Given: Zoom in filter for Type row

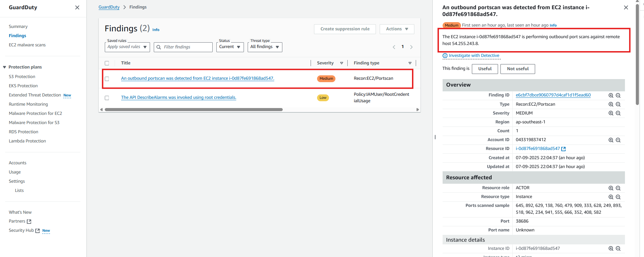Looking at the screenshot, I should [x=611, y=104].
